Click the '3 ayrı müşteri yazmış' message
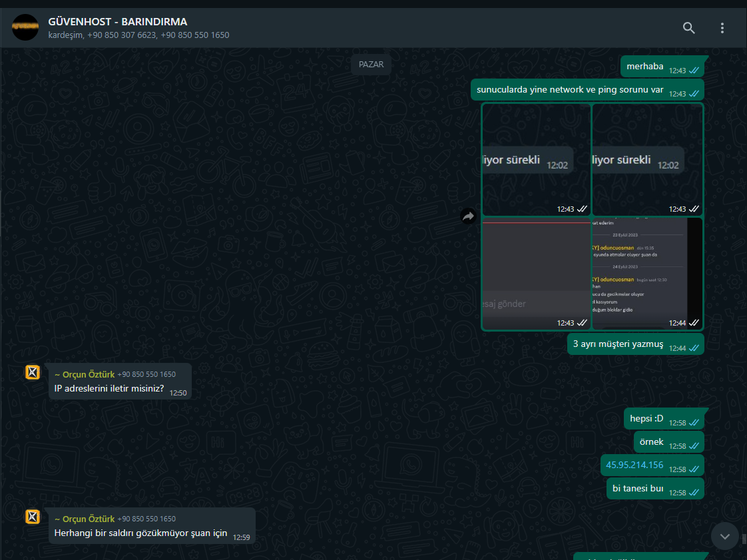Screen dimensions: 747x560 pos(636,344)
